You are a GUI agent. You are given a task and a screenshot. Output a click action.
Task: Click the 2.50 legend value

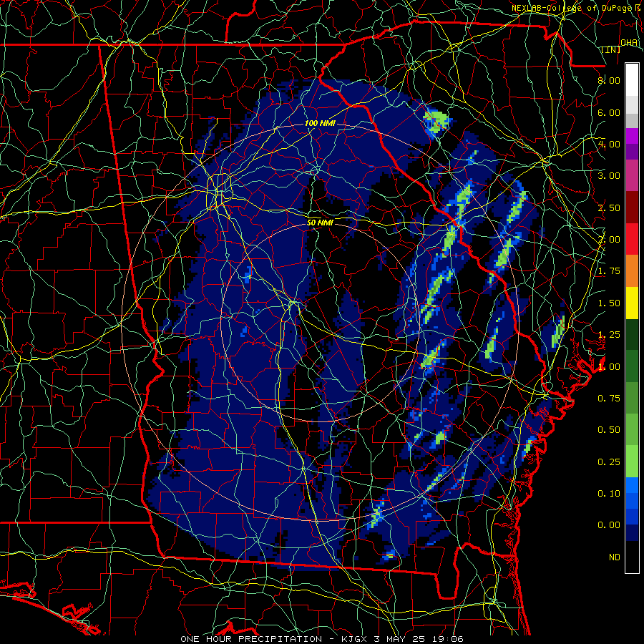(x=609, y=208)
